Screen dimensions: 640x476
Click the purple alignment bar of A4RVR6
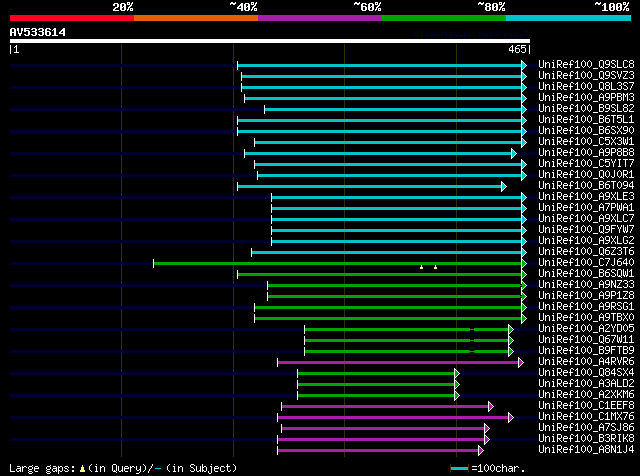coord(398,363)
